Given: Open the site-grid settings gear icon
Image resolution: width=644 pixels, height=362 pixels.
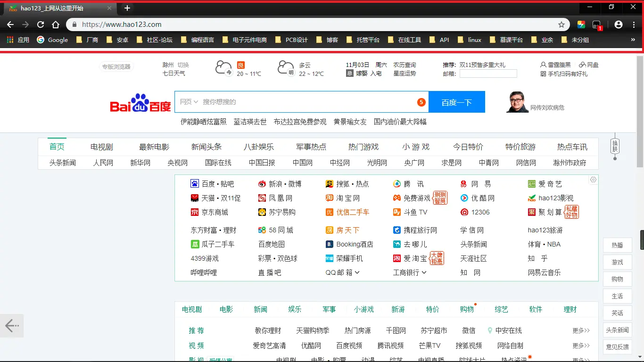Looking at the screenshot, I should click(593, 180).
